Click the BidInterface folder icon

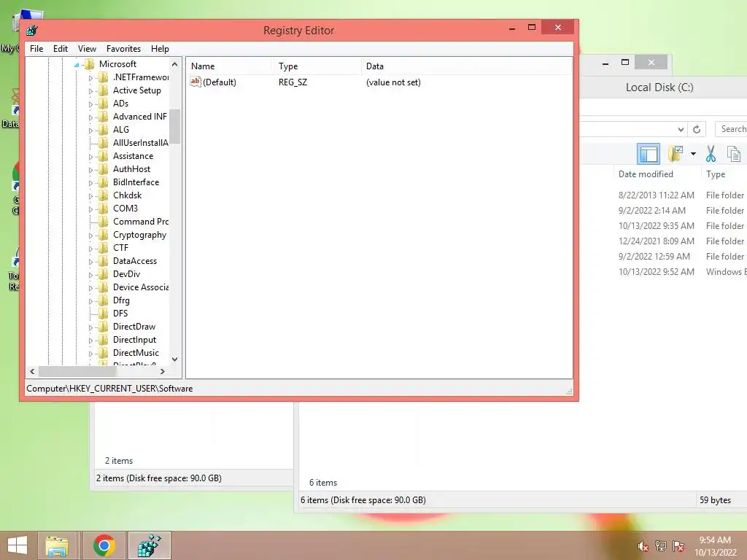pyautogui.click(x=103, y=182)
